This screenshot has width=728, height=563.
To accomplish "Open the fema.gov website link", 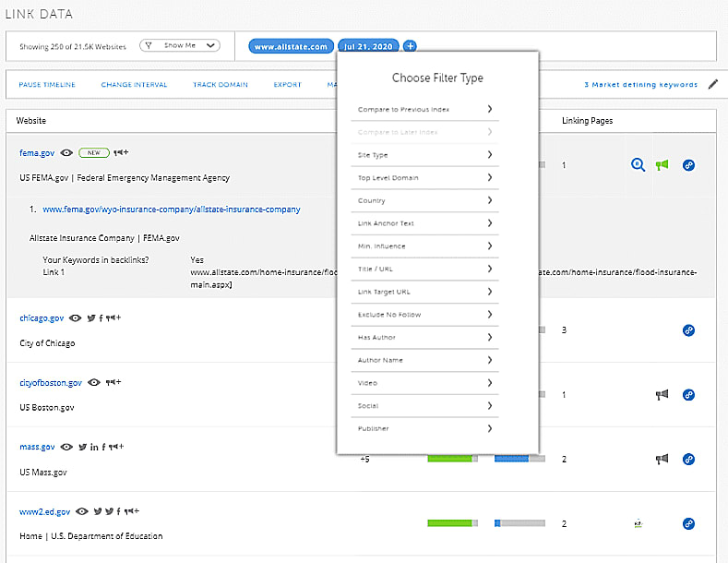I will click(x=37, y=153).
